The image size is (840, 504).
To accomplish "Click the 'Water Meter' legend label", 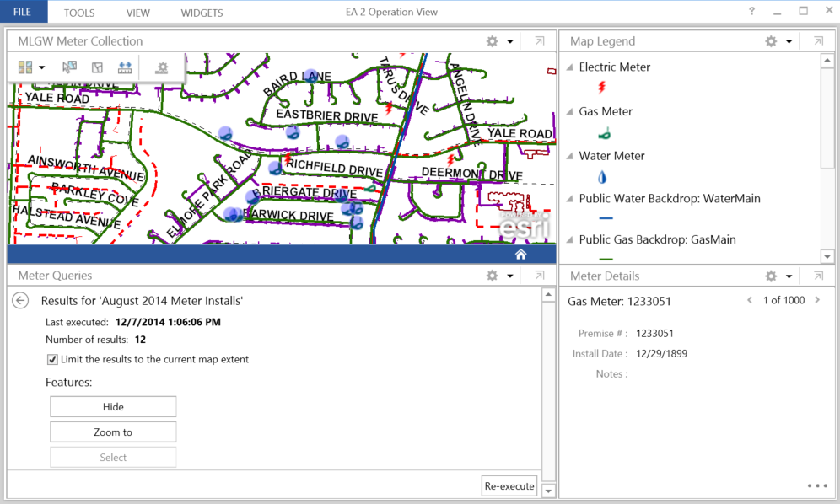I will (611, 156).
